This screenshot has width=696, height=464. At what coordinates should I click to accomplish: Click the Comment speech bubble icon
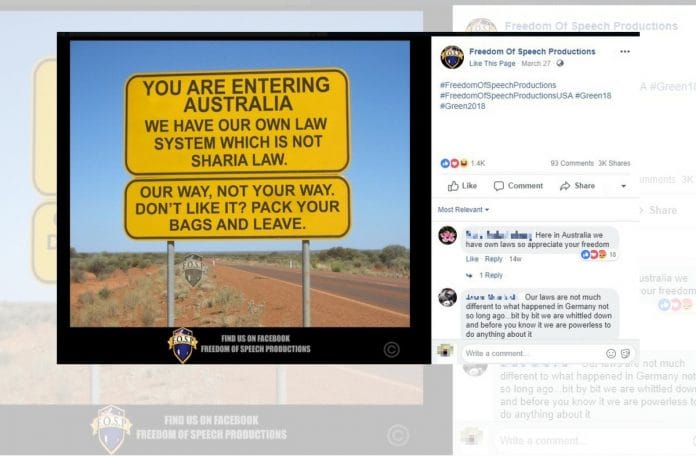tap(498, 186)
